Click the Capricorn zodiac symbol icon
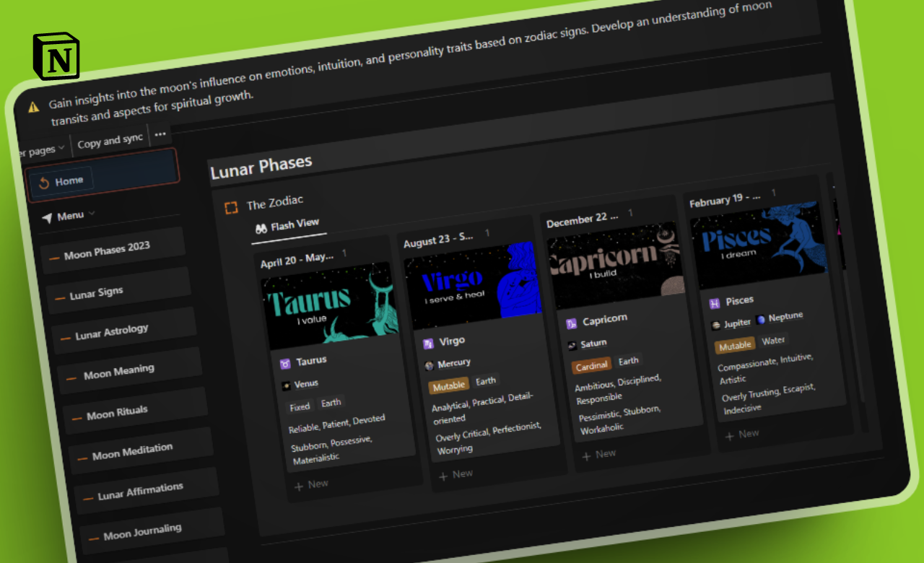 tap(571, 323)
